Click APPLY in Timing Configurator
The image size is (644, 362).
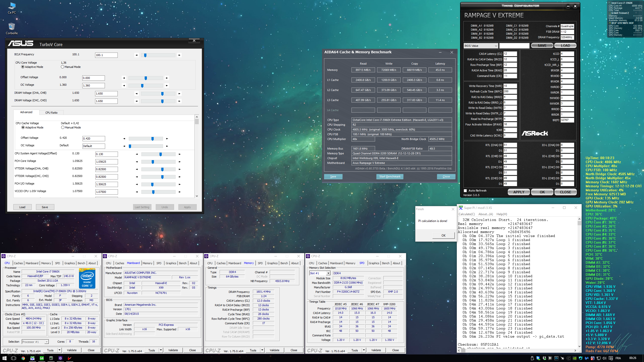(519, 192)
